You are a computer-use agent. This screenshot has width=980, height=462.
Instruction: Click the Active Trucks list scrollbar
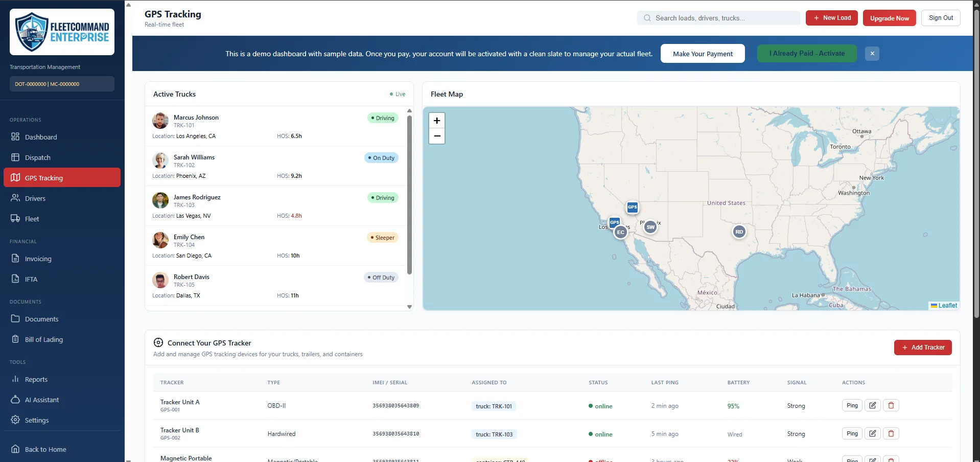click(x=409, y=195)
